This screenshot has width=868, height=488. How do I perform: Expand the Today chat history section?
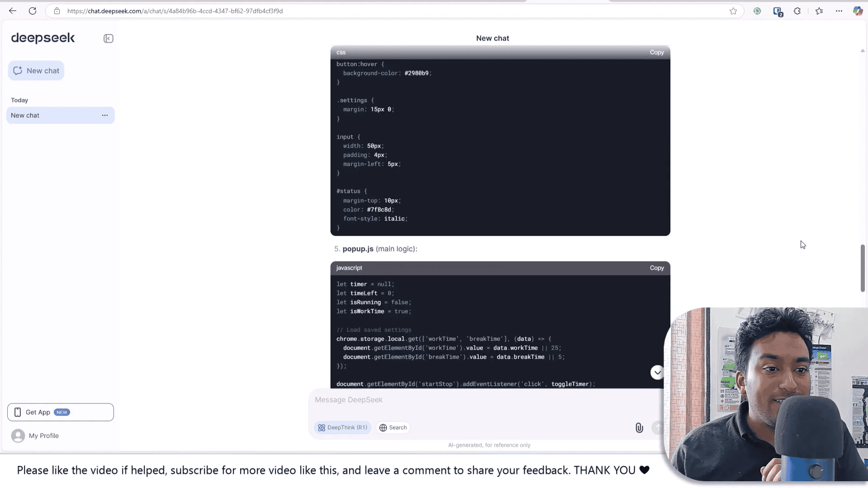[19, 99]
